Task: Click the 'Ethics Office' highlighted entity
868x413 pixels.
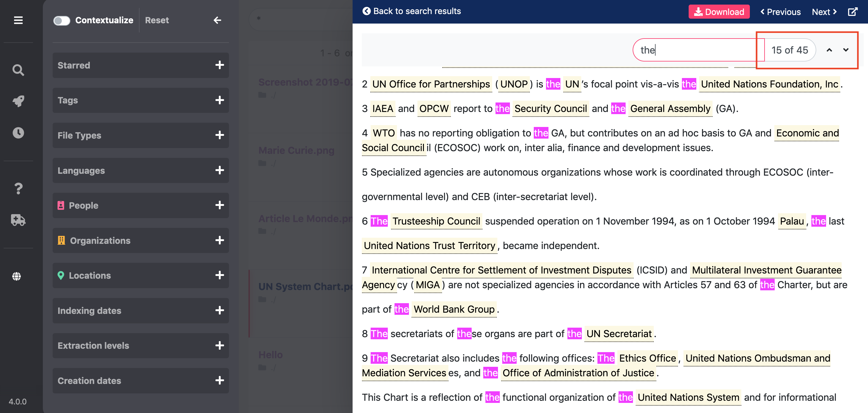Action: (647, 358)
